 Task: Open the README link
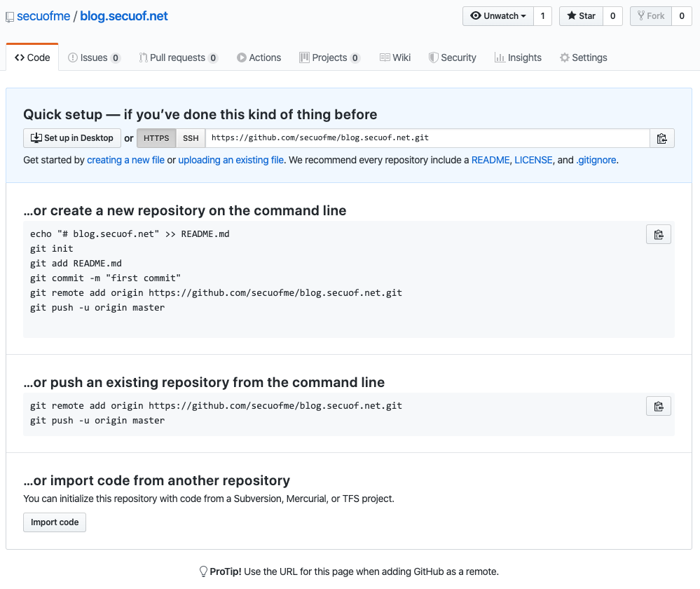[x=490, y=160]
